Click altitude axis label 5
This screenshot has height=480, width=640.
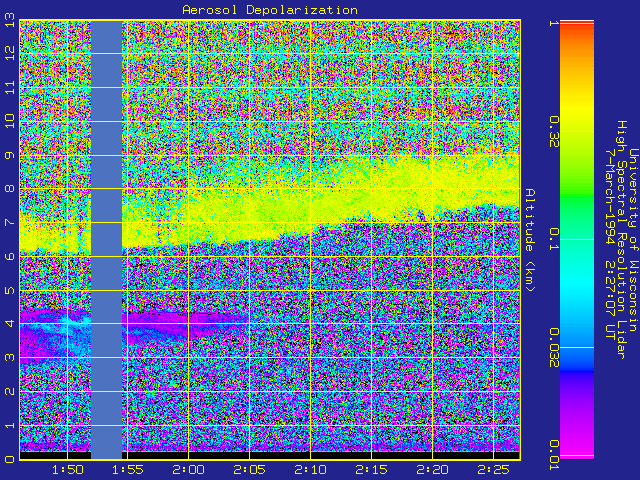point(10,290)
